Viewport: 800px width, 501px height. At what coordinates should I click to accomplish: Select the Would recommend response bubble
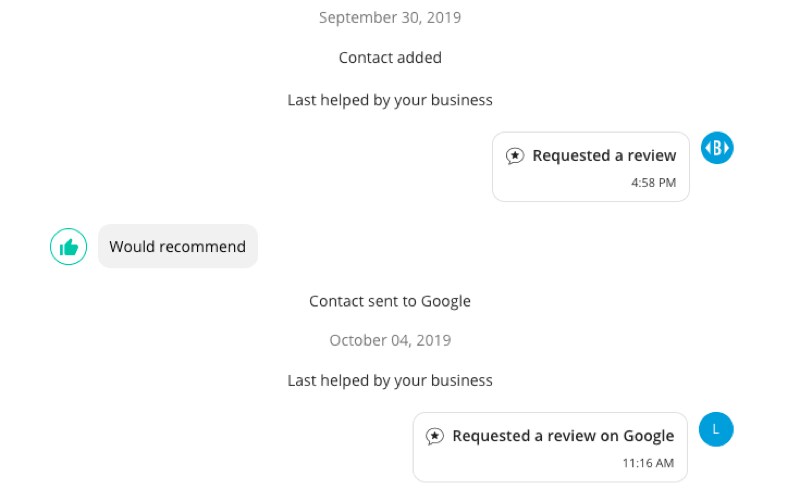point(177,246)
